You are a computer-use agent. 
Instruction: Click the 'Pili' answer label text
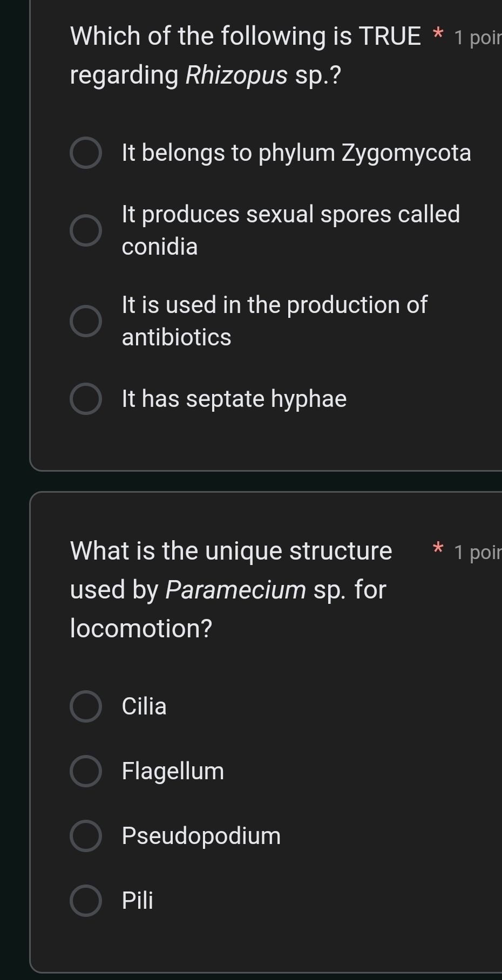click(x=138, y=901)
